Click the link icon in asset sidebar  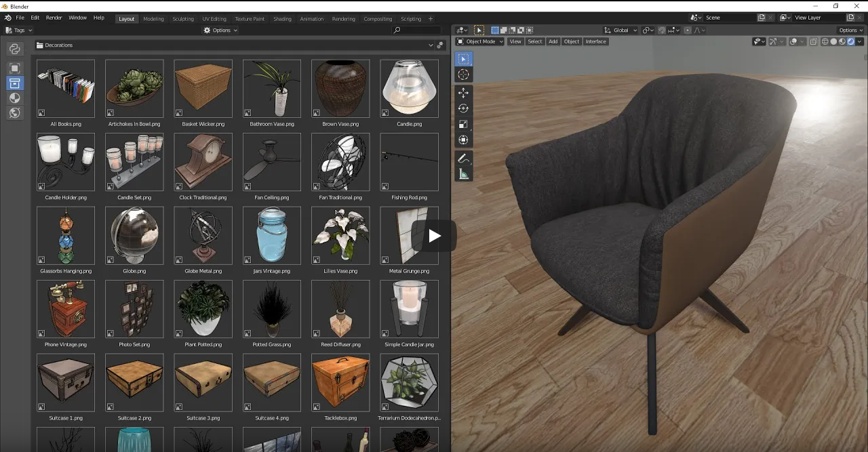14,49
